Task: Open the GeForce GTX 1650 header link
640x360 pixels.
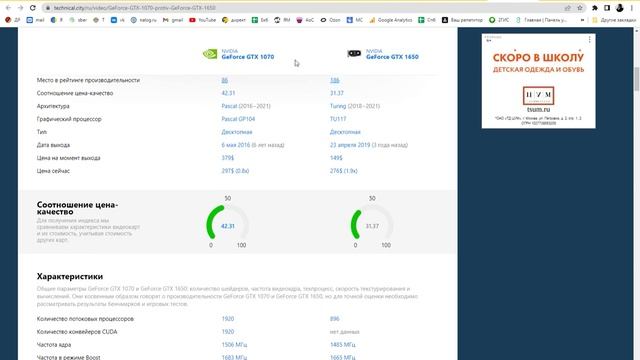Action: coord(392,57)
